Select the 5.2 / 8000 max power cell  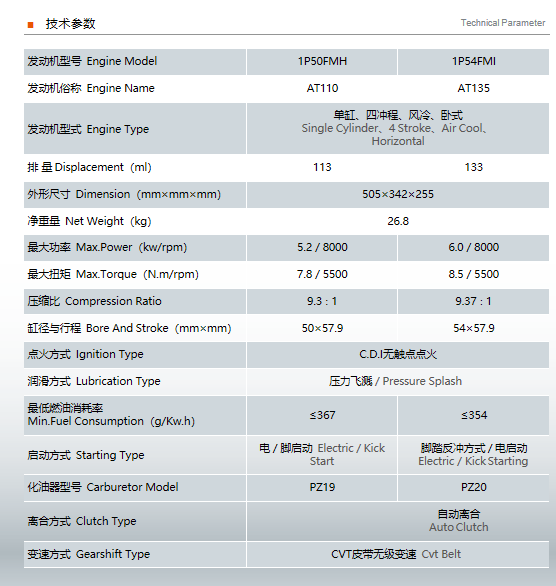coord(322,247)
